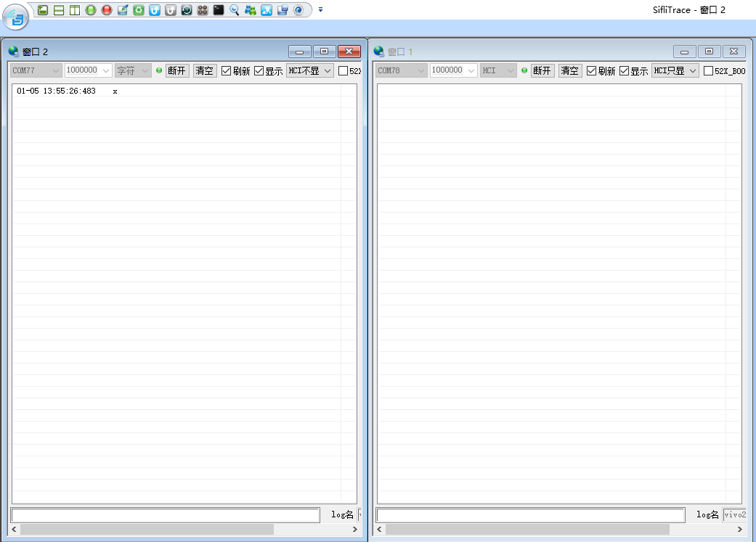Click the green recycle toolbar icon
This screenshot has width=756, height=542.
tap(139, 10)
